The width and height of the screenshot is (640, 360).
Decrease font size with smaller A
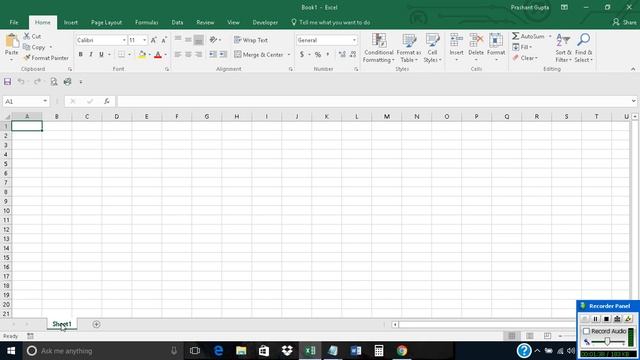(164, 40)
